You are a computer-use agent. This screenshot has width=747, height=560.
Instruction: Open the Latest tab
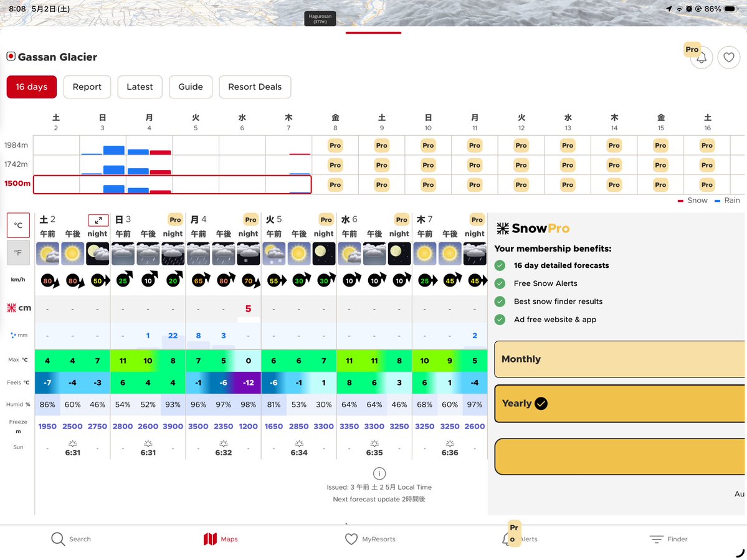coord(140,87)
